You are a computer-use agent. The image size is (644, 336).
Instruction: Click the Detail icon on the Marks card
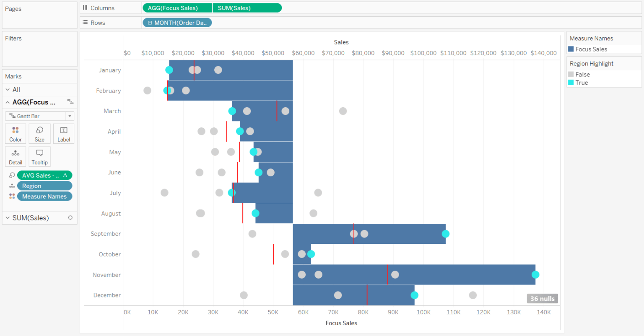pyautogui.click(x=15, y=156)
